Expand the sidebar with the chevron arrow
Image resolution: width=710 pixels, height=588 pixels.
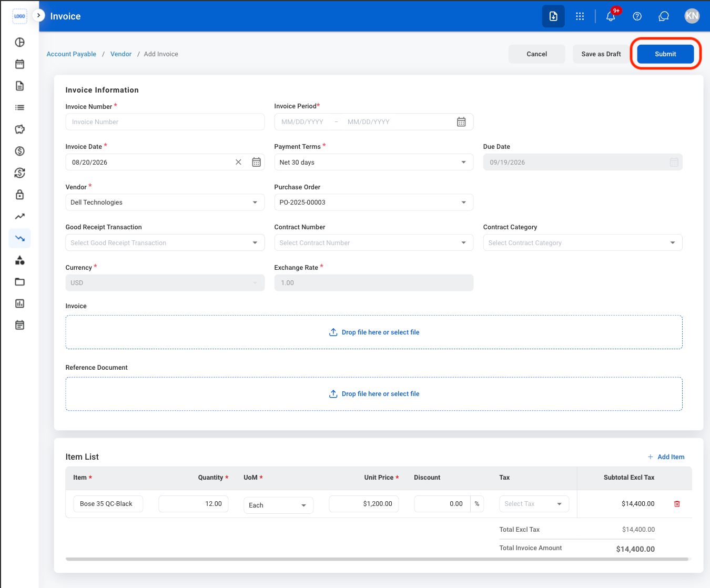[x=38, y=16]
